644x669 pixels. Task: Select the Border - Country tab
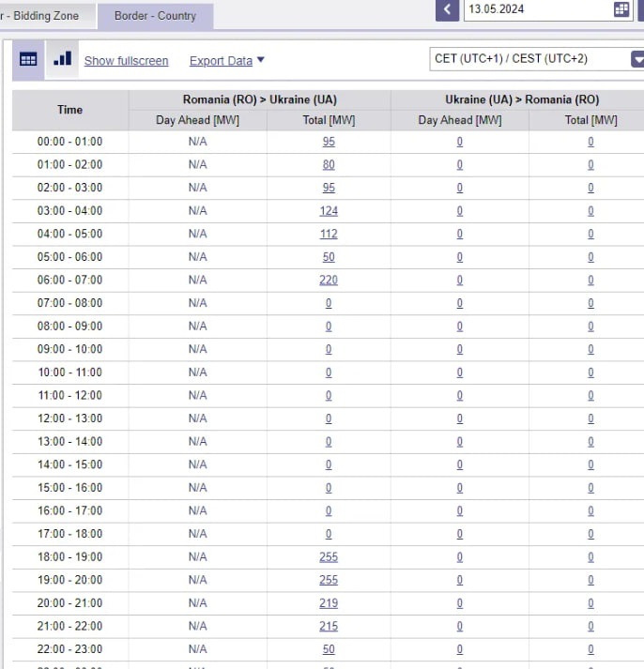point(155,16)
